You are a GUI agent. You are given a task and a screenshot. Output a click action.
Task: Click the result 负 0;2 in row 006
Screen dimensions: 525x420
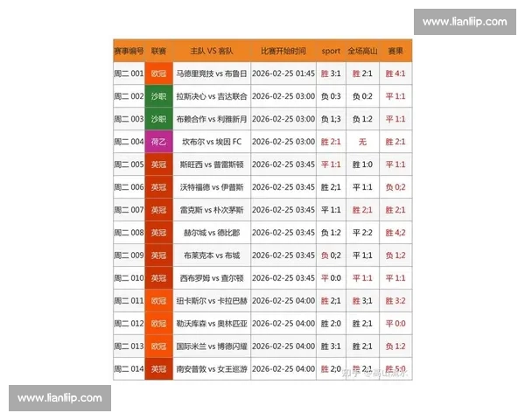click(x=395, y=187)
